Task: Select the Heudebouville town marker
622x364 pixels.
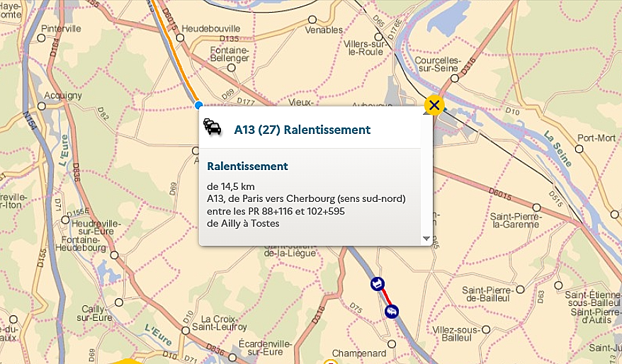Action: [180, 38]
